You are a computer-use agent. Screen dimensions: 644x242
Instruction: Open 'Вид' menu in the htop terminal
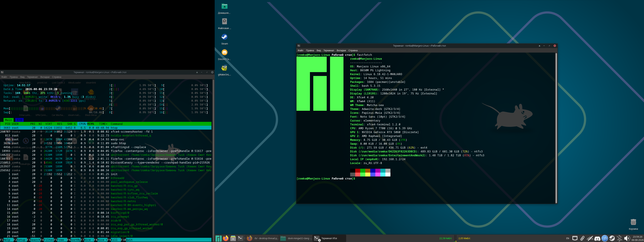[x=22, y=77]
